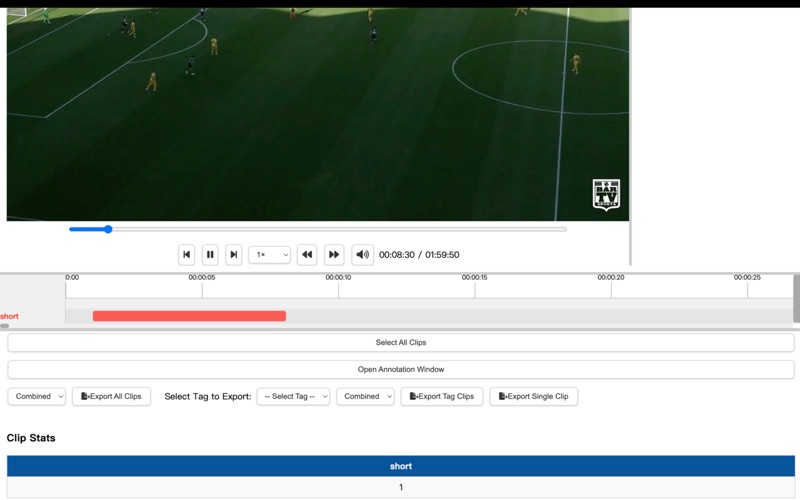Click Export Single Clip button
Image resolution: width=800 pixels, height=500 pixels.
click(534, 396)
